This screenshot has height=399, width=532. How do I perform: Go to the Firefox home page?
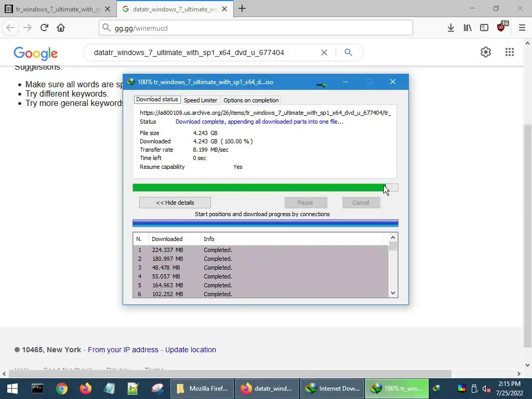tap(61, 28)
